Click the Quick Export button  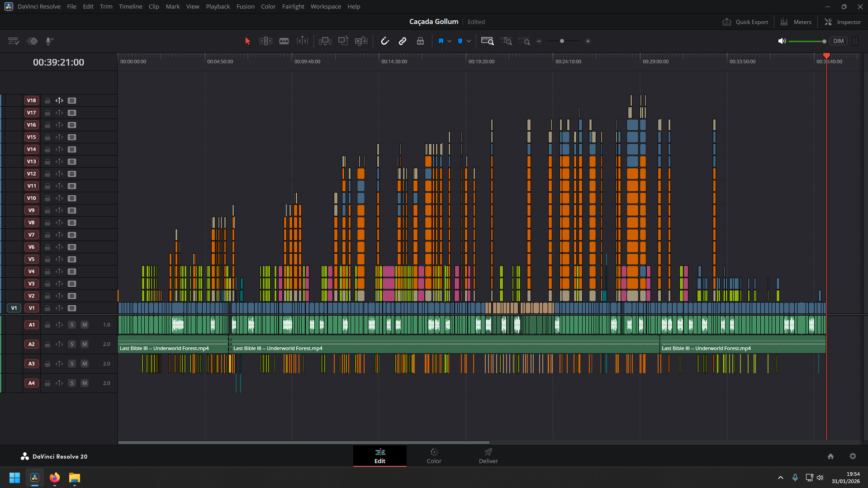[745, 22]
